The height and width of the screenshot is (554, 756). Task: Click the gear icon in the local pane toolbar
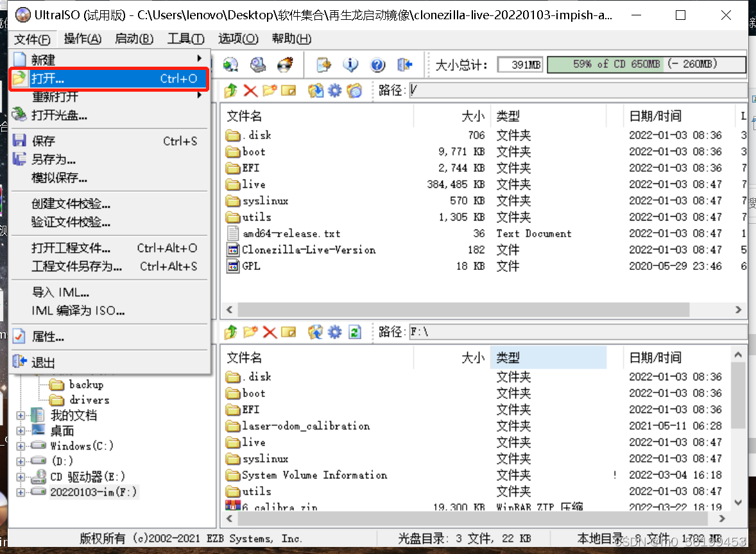tap(334, 332)
